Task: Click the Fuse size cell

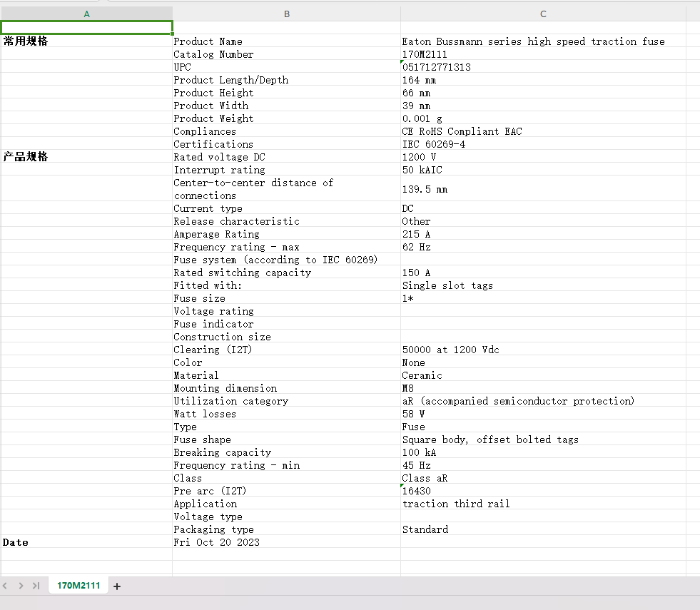Action: point(287,298)
